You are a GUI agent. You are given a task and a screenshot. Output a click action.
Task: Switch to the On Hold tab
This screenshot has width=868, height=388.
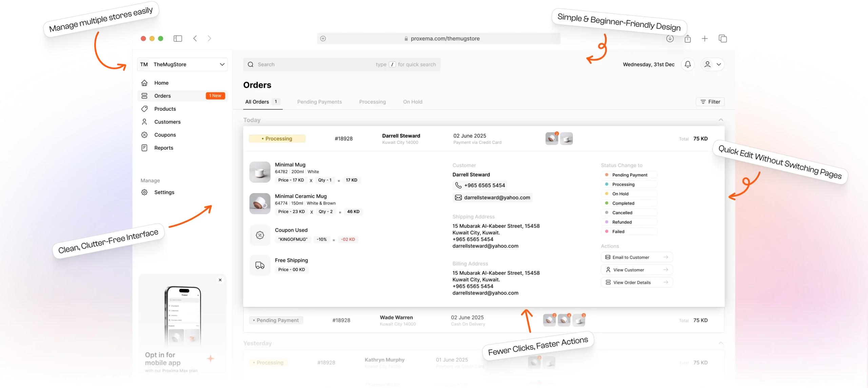click(413, 102)
